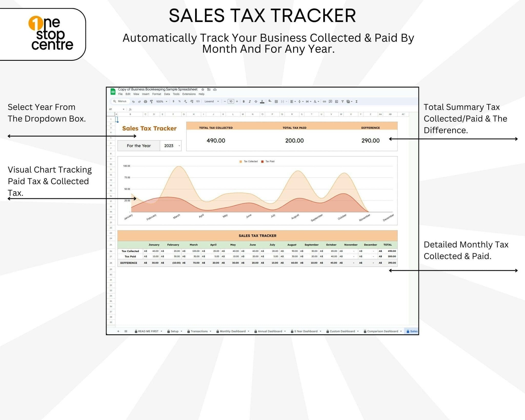This screenshot has height=420, width=525.
Task: Click the percent format icon
Action: pyautogui.click(x=179, y=102)
